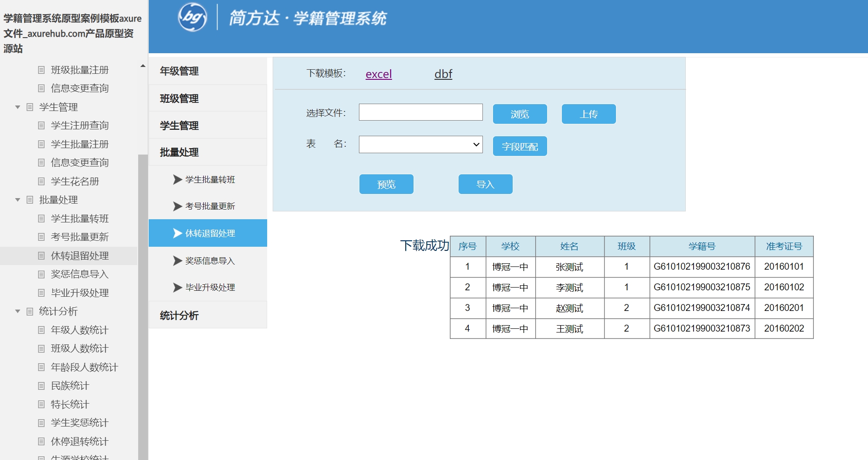The image size is (868, 460).
Task: Open 班级管理 in middle menu
Action: click(207, 98)
